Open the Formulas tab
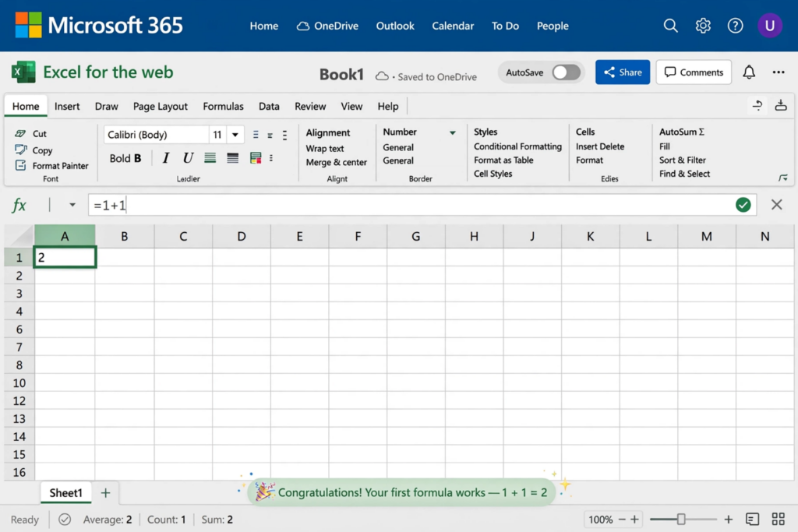Screen dimensions: 798x532 223,106
